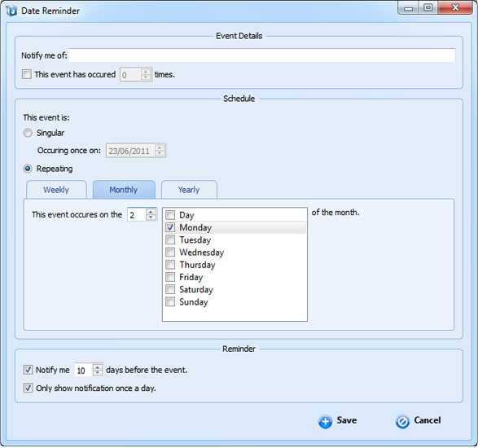Click the Cancel circle icon
This screenshot has width=478, height=448.
point(402,422)
